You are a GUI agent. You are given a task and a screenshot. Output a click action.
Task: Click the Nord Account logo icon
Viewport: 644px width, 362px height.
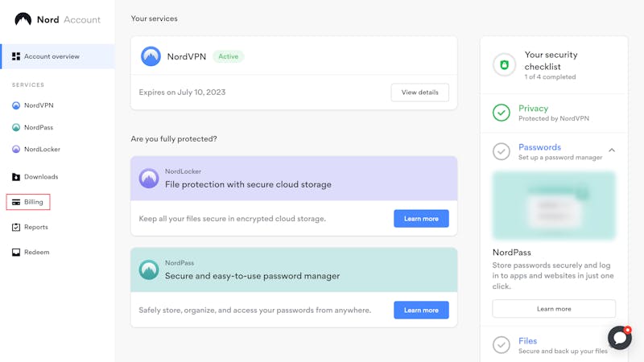pyautogui.click(x=23, y=19)
